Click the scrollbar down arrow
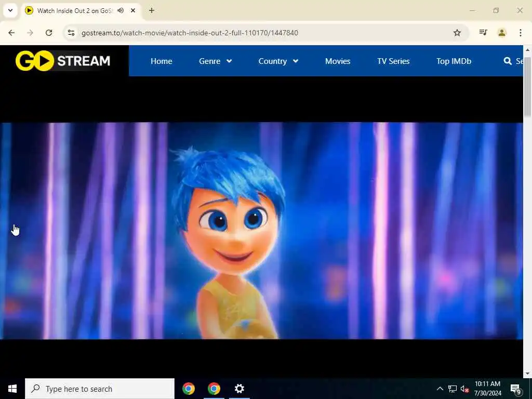This screenshot has width=532, height=399. (528, 374)
